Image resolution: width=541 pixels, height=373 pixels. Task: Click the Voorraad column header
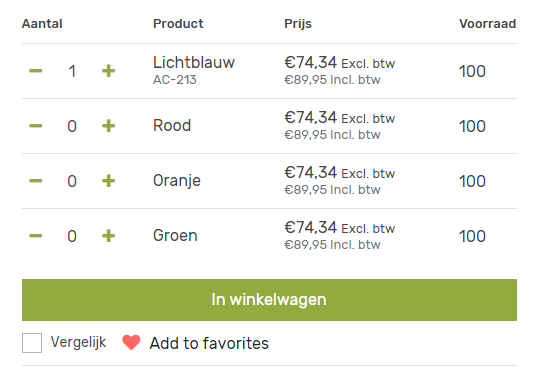488,24
